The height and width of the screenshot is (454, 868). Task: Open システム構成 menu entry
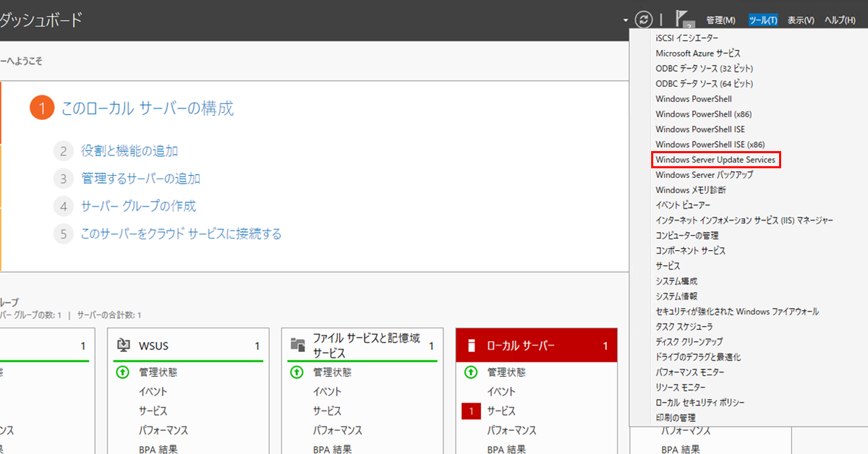point(676,280)
